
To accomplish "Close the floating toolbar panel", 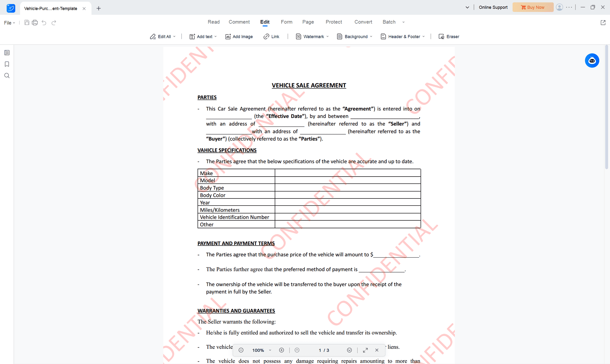I will (376, 350).
